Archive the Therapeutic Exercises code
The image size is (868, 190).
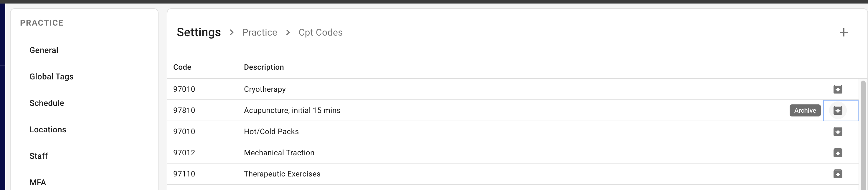point(838,174)
